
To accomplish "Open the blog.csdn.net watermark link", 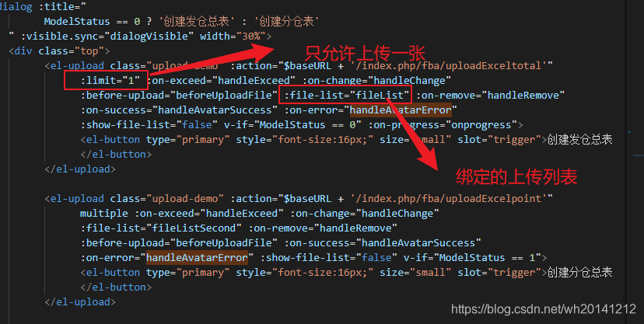I will click(x=544, y=308).
